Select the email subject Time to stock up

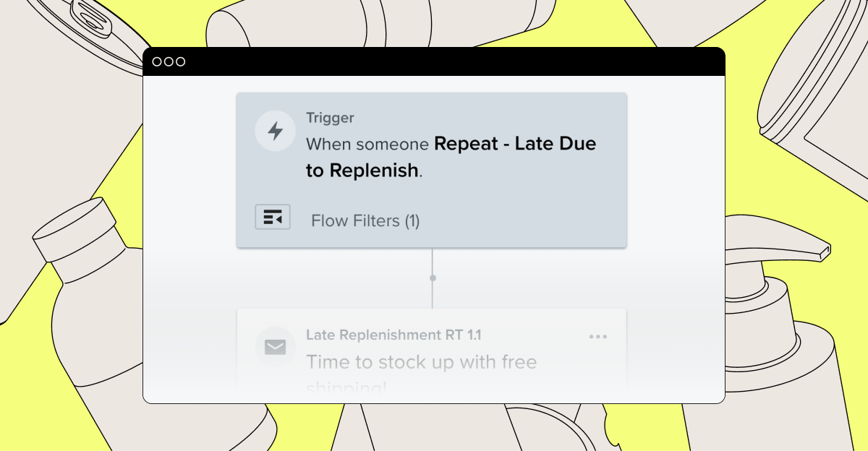pos(422,362)
